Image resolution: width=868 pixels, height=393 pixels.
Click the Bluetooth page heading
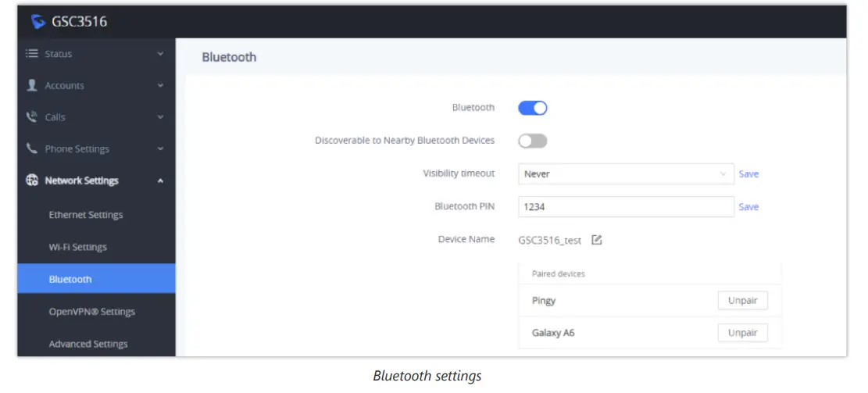click(x=229, y=57)
